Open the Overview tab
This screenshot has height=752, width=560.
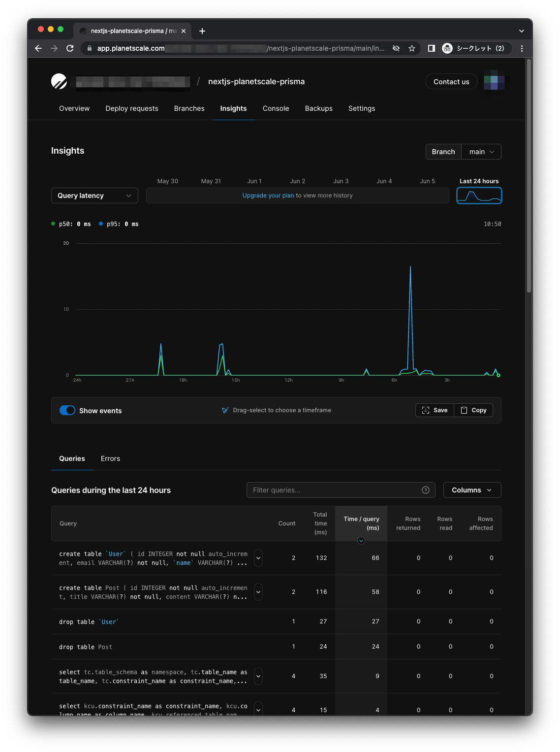tap(74, 108)
